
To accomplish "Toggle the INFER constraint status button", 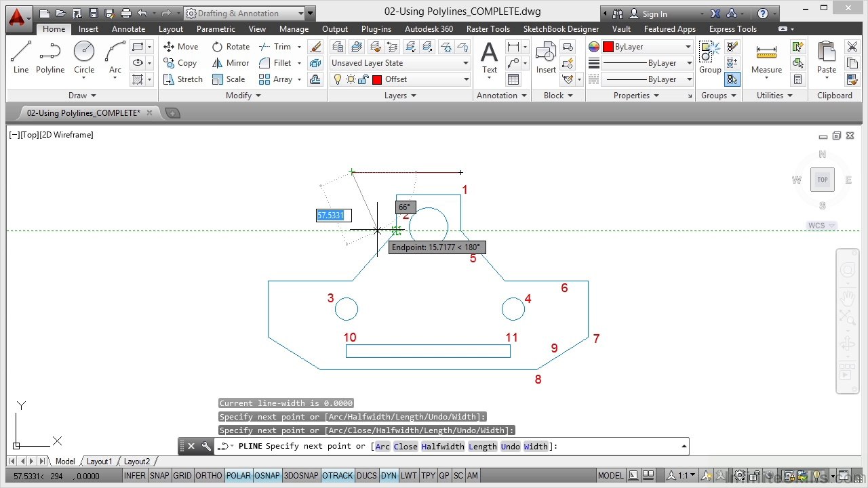I will coord(134,476).
